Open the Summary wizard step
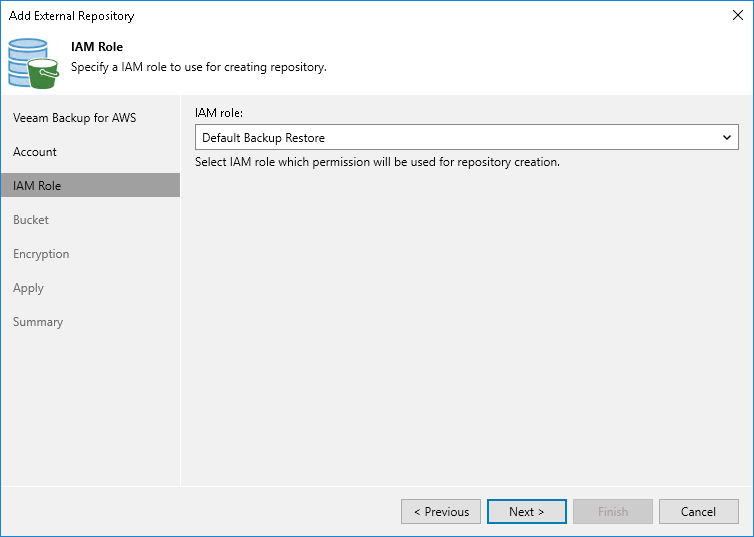The height and width of the screenshot is (537, 754). point(38,322)
